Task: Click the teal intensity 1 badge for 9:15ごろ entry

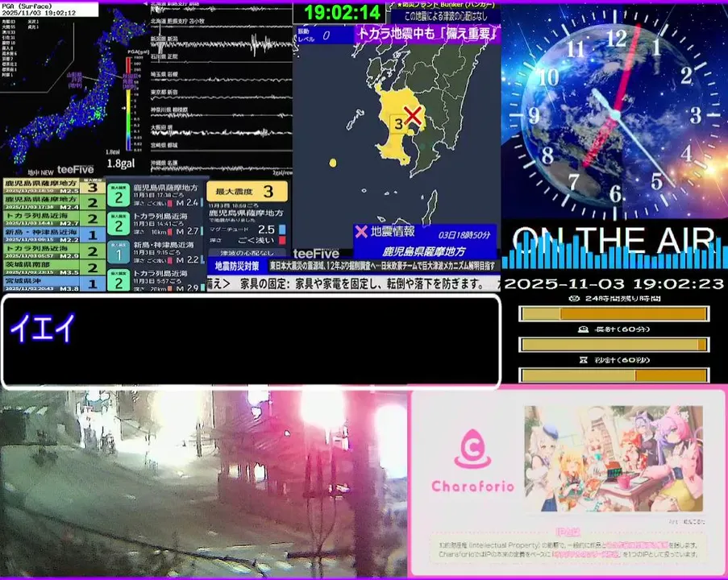Action: pos(119,253)
